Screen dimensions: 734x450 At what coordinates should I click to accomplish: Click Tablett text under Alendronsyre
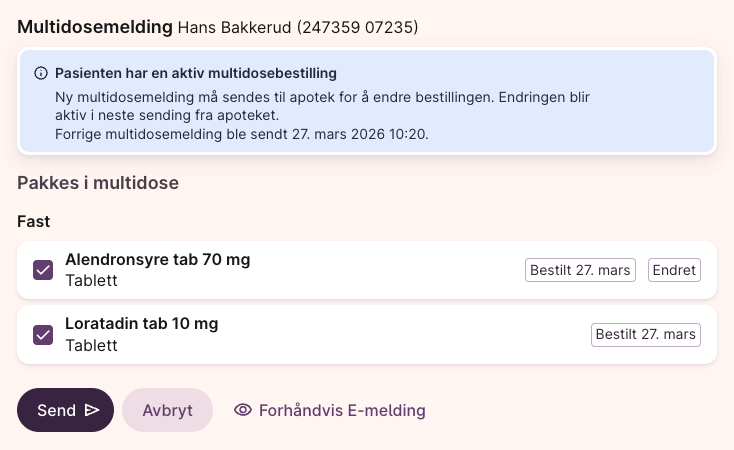click(91, 281)
